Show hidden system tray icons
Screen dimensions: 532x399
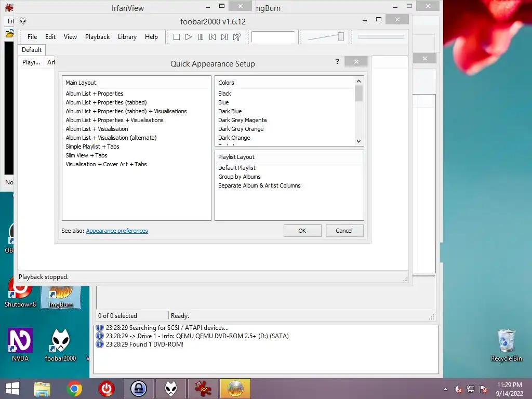(445, 389)
